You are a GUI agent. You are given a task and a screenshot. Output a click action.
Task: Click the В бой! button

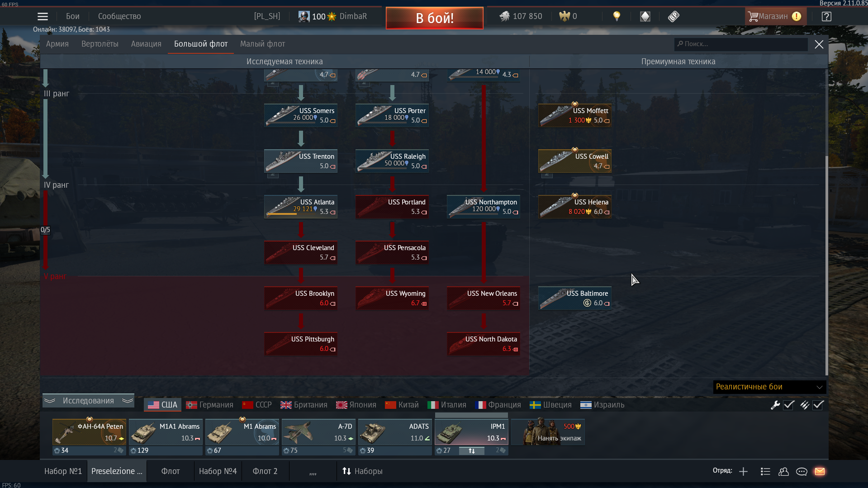click(x=434, y=18)
